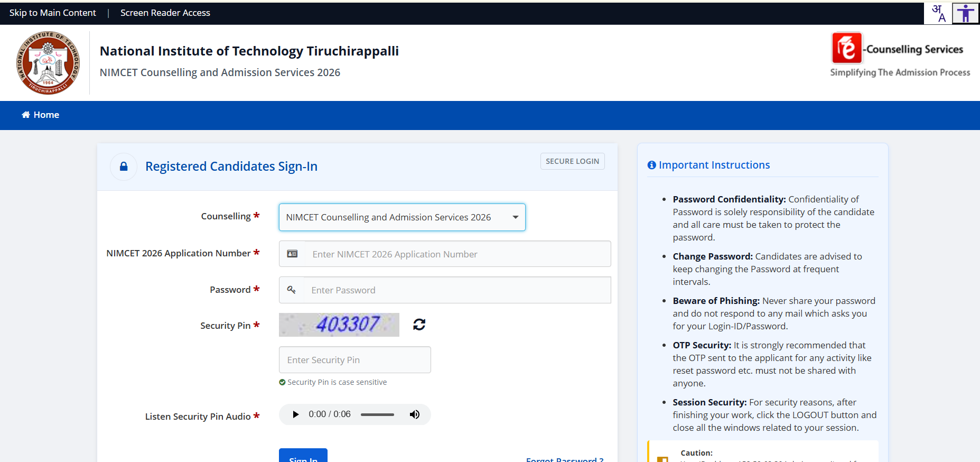Click 'Password Confidentiality:' instruction text
The width and height of the screenshot is (980, 462).
tap(729, 199)
